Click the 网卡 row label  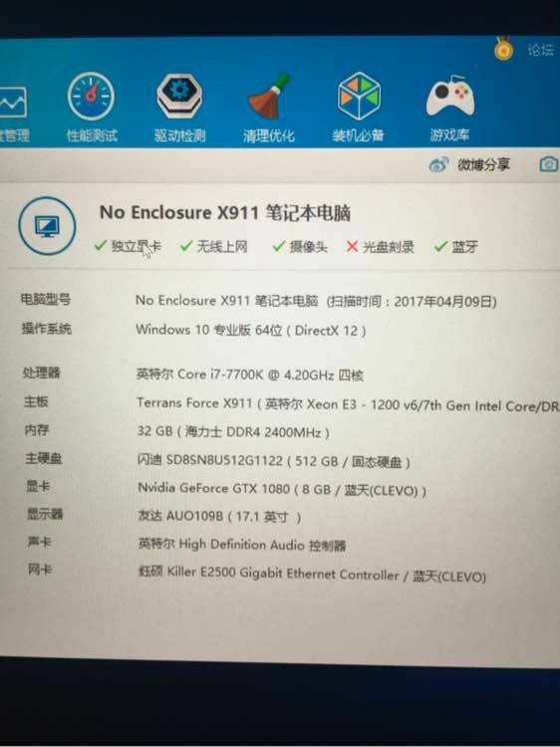click(x=40, y=570)
